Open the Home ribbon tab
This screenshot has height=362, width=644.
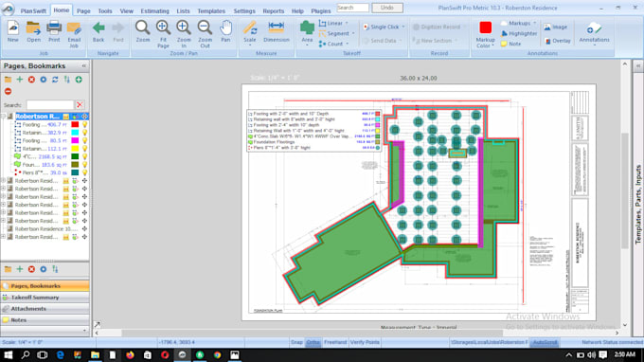click(x=62, y=10)
